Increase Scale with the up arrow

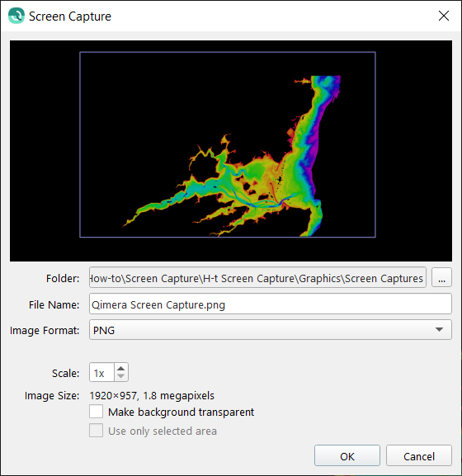pos(120,368)
